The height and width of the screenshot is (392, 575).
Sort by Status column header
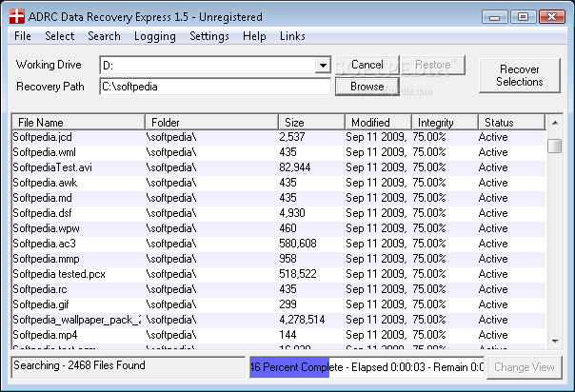click(x=511, y=123)
